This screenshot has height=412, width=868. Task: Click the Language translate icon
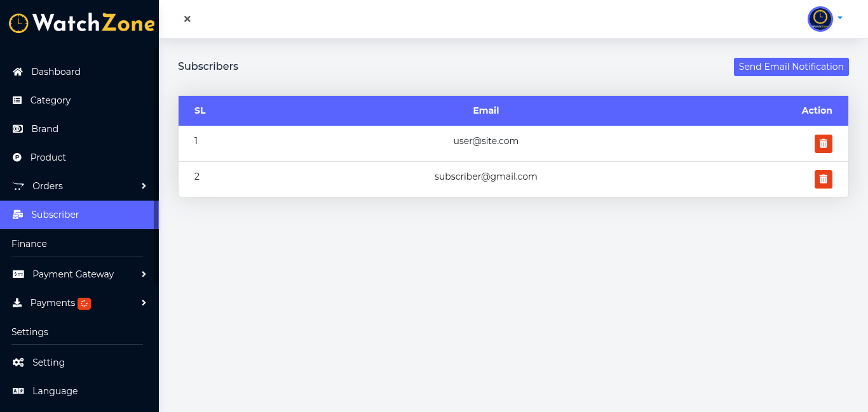(x=18, y=391)
